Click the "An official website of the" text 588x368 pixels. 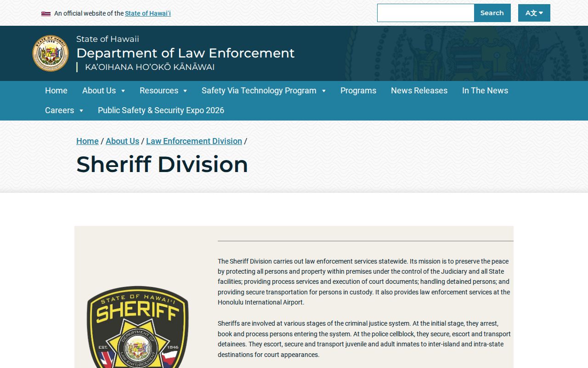coord(89,13)
